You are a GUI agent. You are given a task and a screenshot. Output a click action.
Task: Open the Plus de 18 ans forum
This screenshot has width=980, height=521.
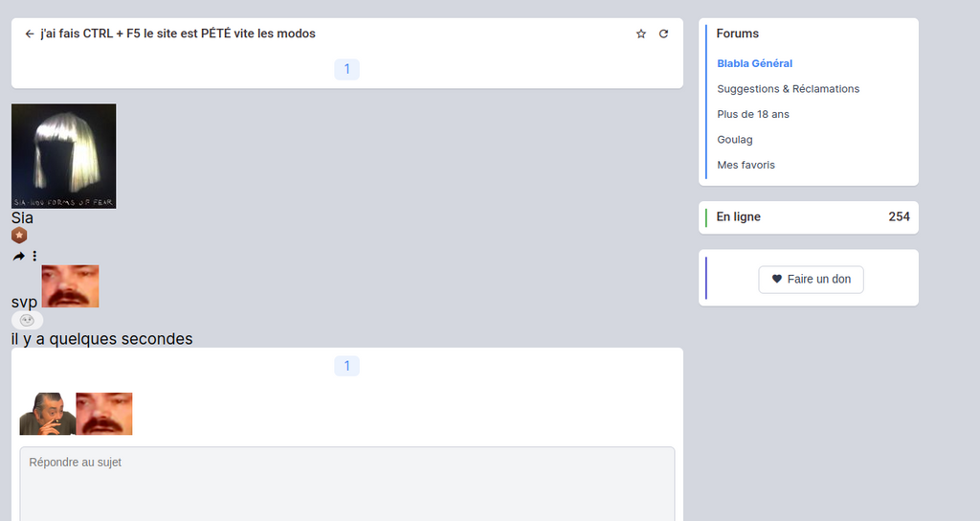(x=753, y=114)
